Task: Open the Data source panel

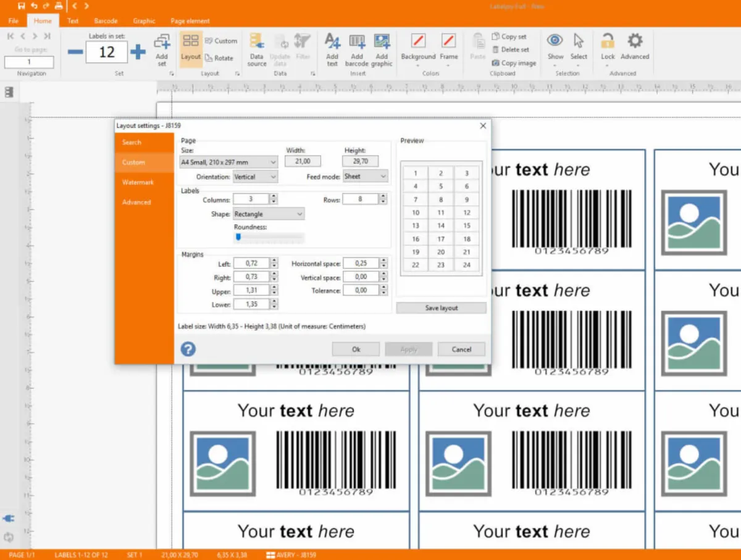Action: (x=257, y=48)
